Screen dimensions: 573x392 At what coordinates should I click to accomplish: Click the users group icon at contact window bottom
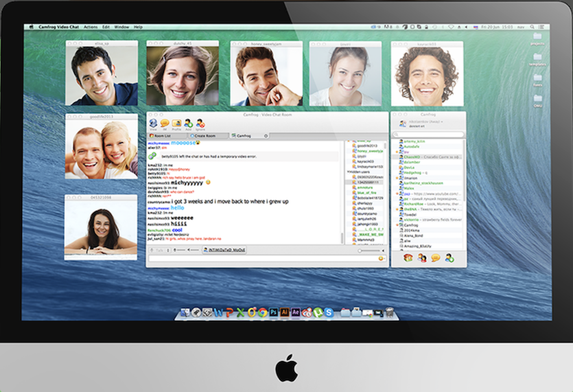422,258
